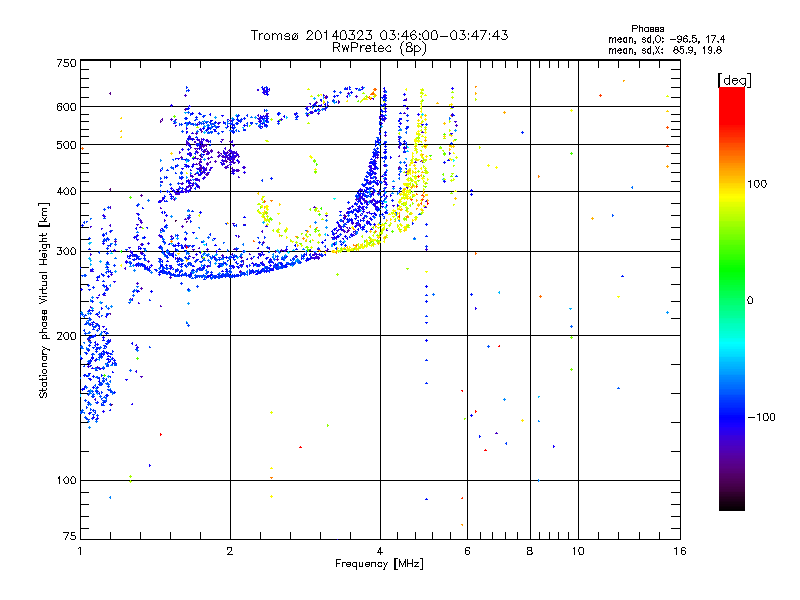Click the y-axis tick label '400'
Screen dimensions: 800x600
click(66, 192)
